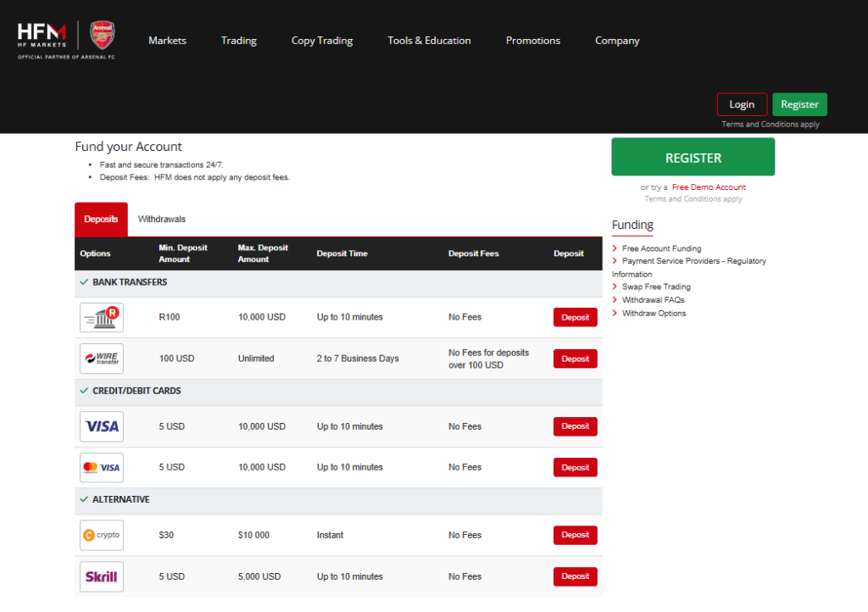Open the Promotions menu
Image resolution: width=868 pixels, height=612 pixels.
click(x=533, y=41)
